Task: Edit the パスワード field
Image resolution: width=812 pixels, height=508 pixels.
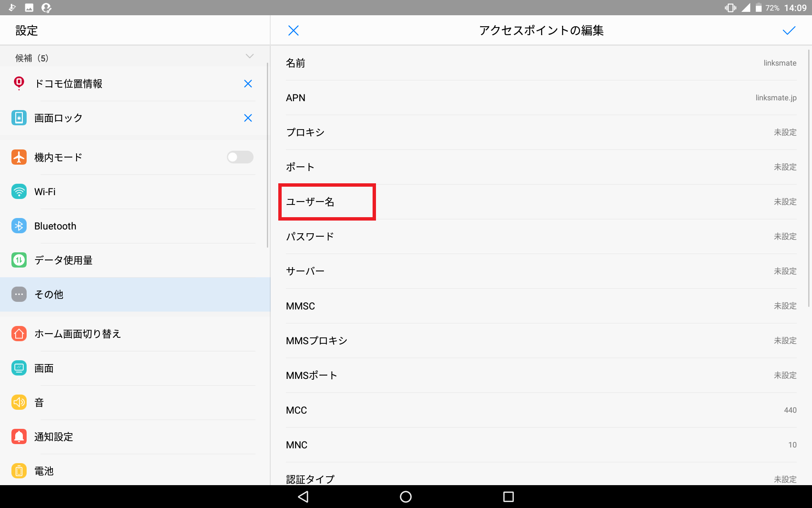Action: point(541,237)
